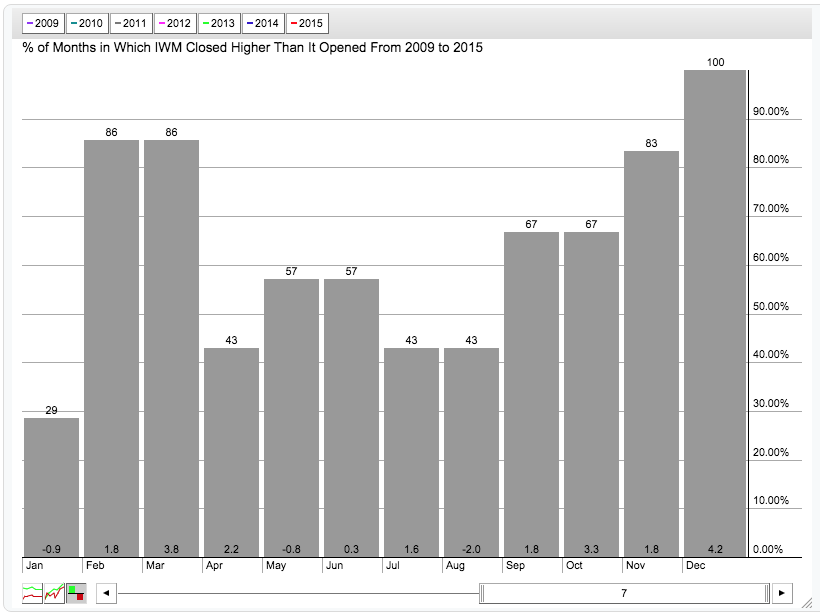Click the year-range slider thumb labeled 7
The image size is (820, 616).
click(624, 594)
